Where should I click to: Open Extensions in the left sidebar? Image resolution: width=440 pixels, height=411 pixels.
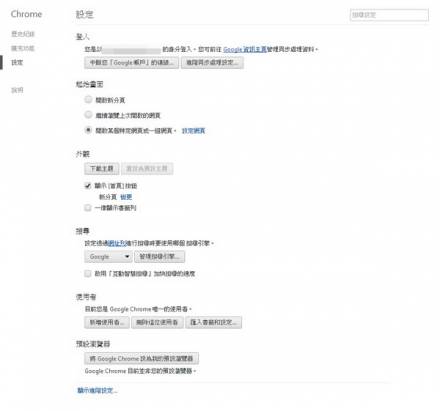[23, 48]
